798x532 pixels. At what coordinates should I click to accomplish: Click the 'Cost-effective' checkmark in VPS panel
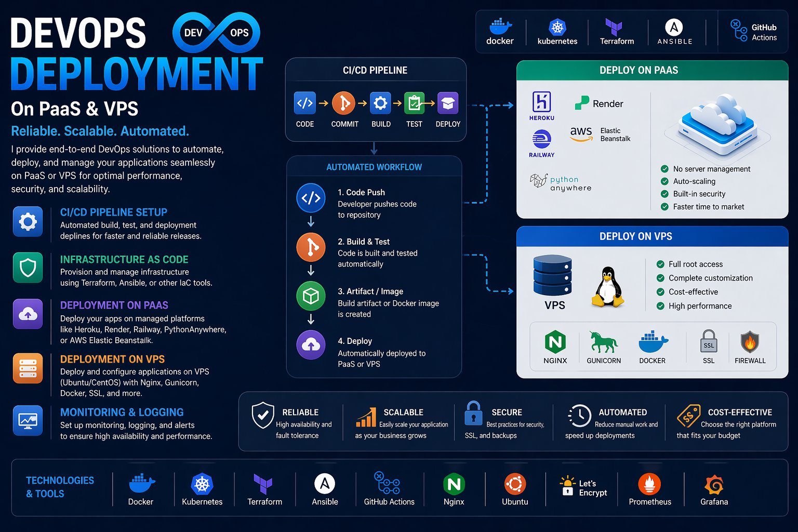pyautogui.click(x=660, y=292)
